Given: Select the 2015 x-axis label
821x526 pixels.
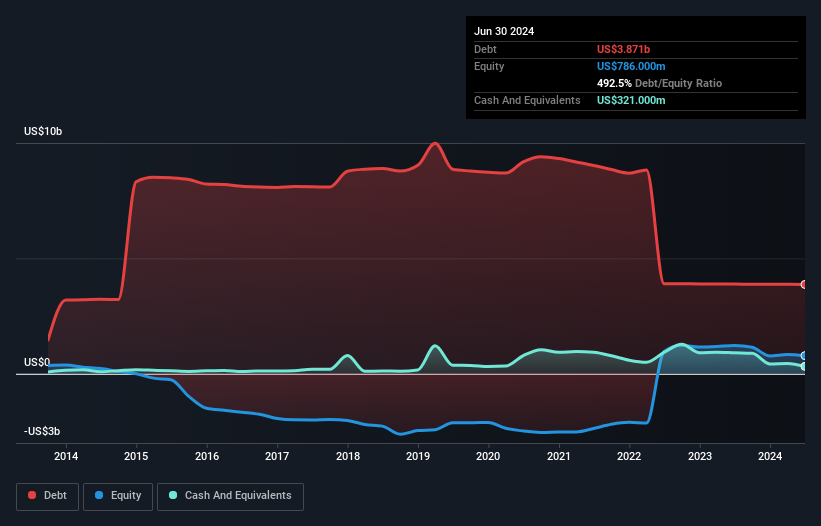Looking at the screenshot, I should point(136,456).
